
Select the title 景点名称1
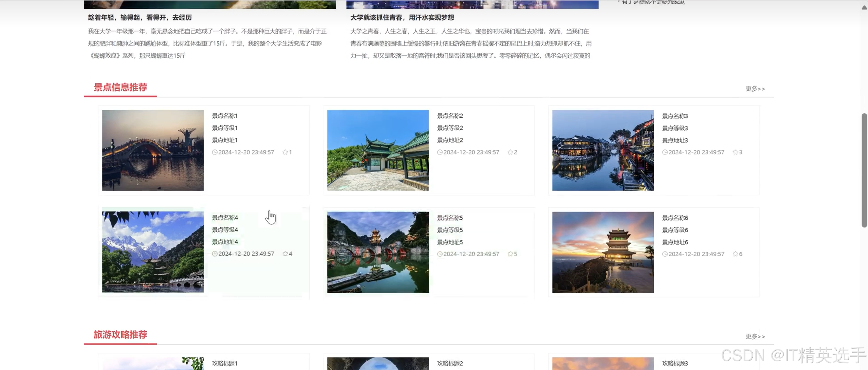[x=225, y=116]
